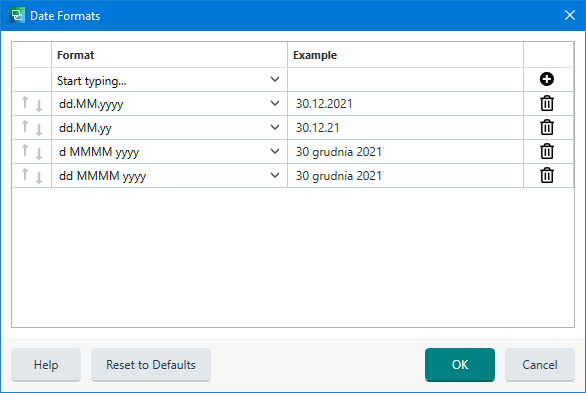Select example of d MMMM yyyy row
Screen dimensions: 586x393
tap(405, 151)
